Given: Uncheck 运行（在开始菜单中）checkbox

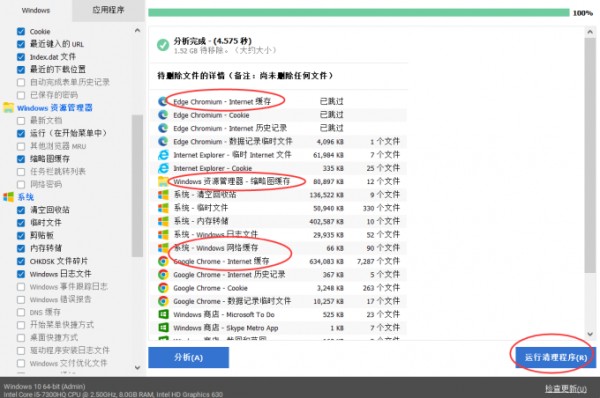Looking at the screenshot, I should click(x=21, y=134).
